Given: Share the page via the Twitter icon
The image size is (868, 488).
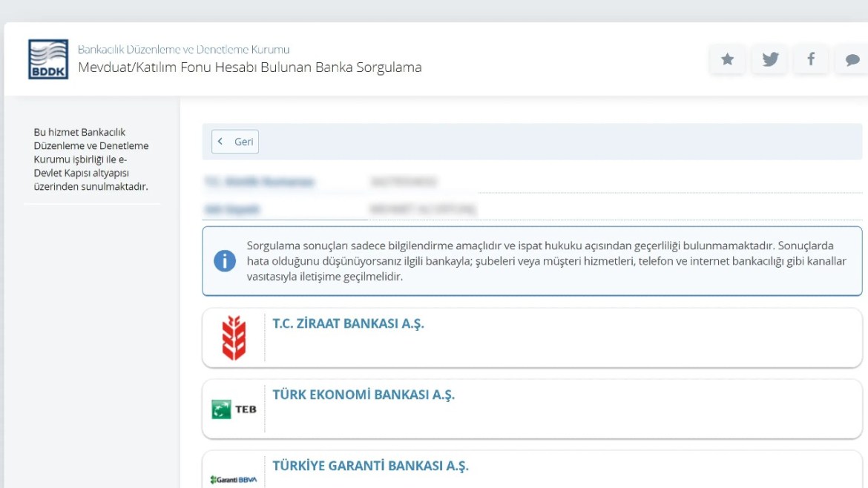Looking at the screenshot, I should coord(769,59).
